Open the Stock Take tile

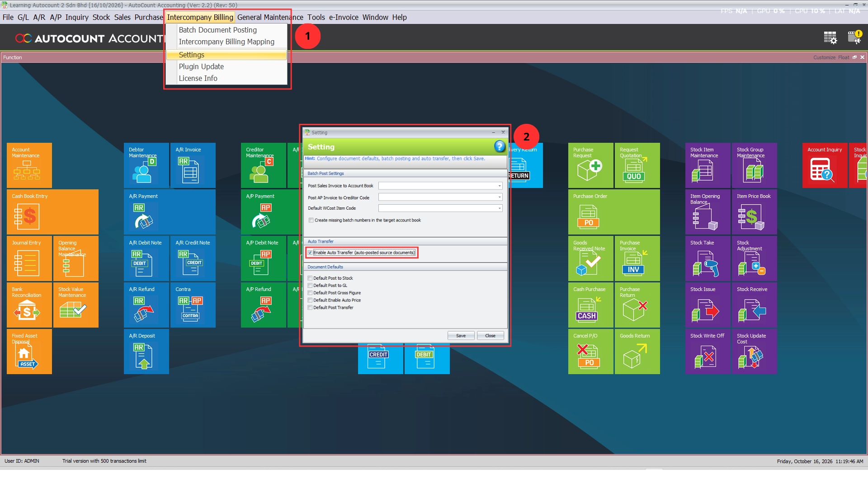pyautogui.click(x=708, y=258)
